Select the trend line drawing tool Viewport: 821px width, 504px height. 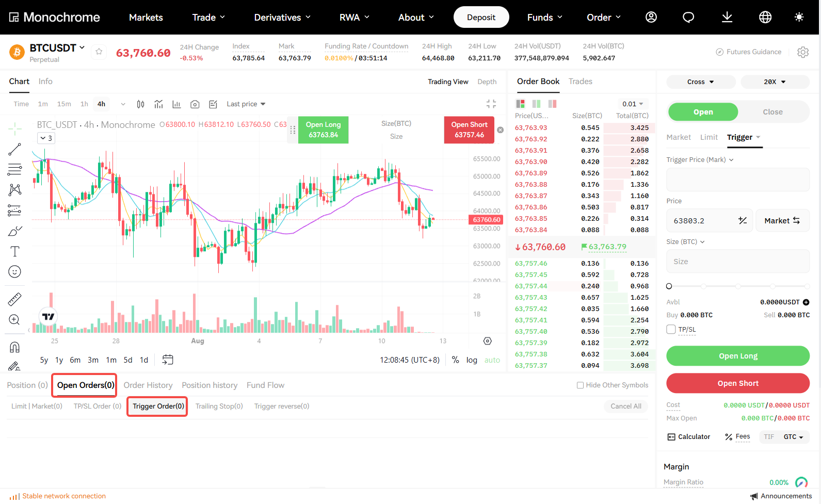14,149
